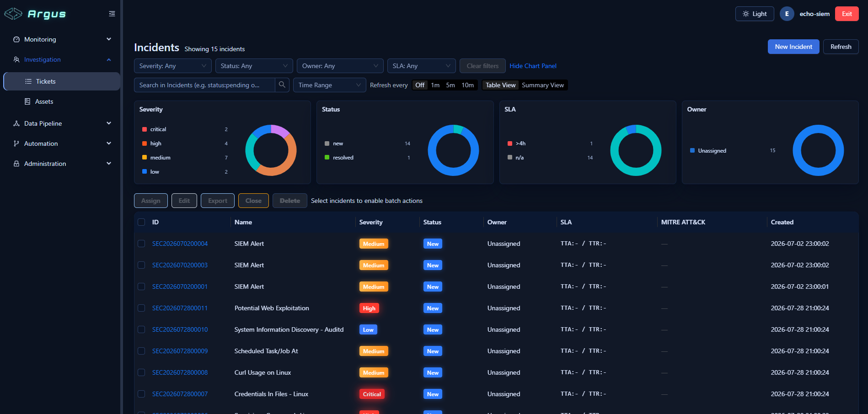Open the Status: Any filter dropdown

click(254, 66)
